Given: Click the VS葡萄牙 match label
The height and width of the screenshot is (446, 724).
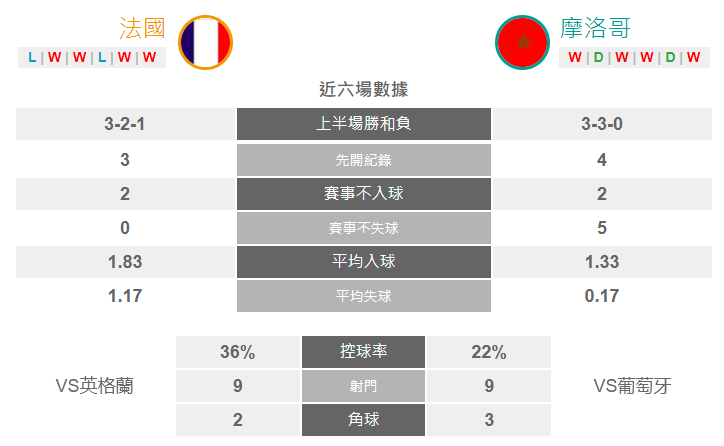Looking at the screenshot, I should [632, 386].
